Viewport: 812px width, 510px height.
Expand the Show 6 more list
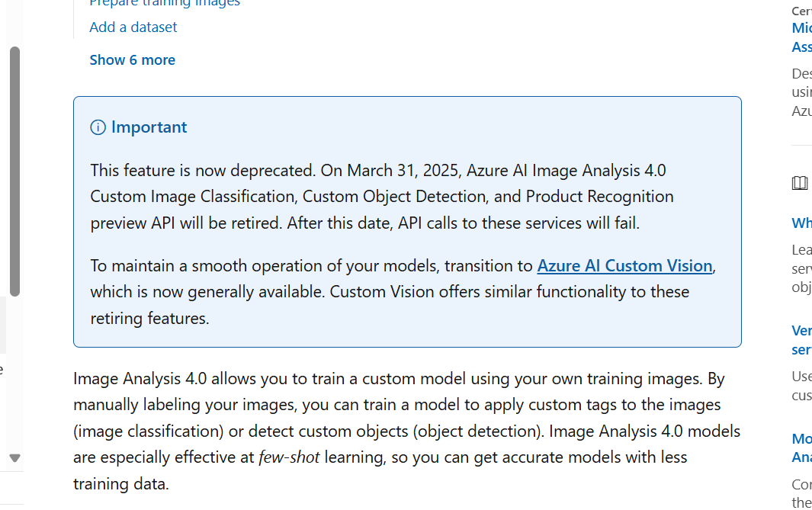click(133, 60)
